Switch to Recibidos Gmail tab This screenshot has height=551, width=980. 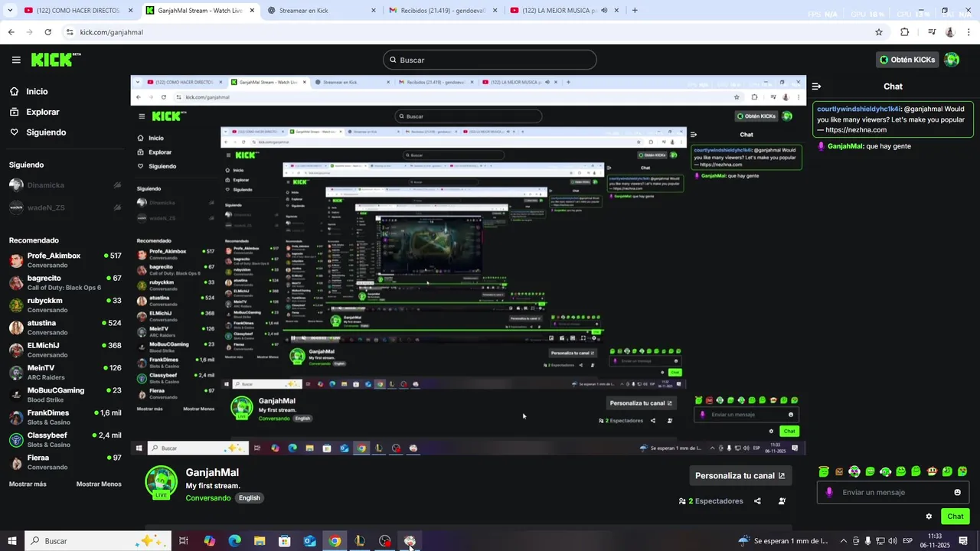(443, 11)
